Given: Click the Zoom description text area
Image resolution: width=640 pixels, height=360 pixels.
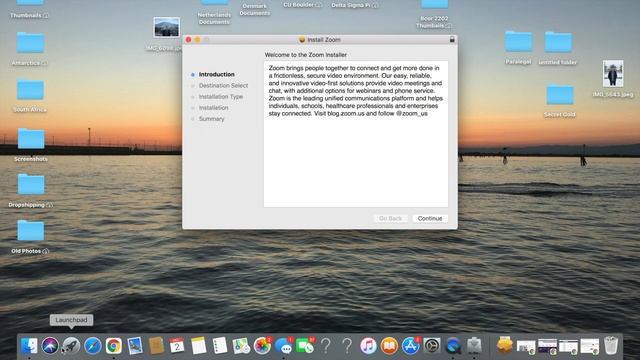Looking at the screenshot, I should pyautogui.click(x=356, y=134).
